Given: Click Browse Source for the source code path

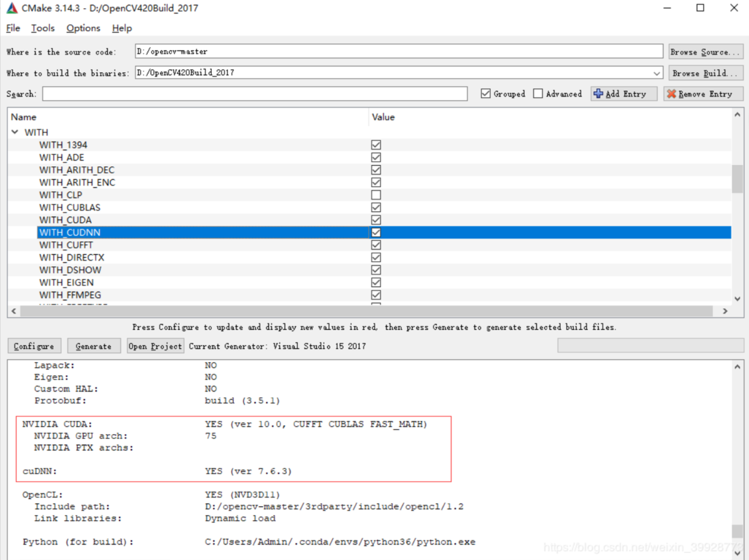Looking at the screenshot, I should point(705,51).
